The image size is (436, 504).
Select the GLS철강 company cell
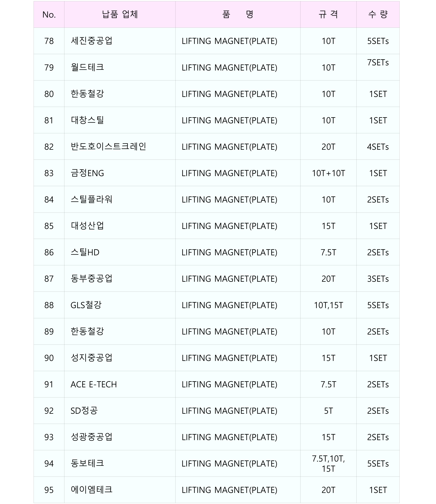pos(86,305)
